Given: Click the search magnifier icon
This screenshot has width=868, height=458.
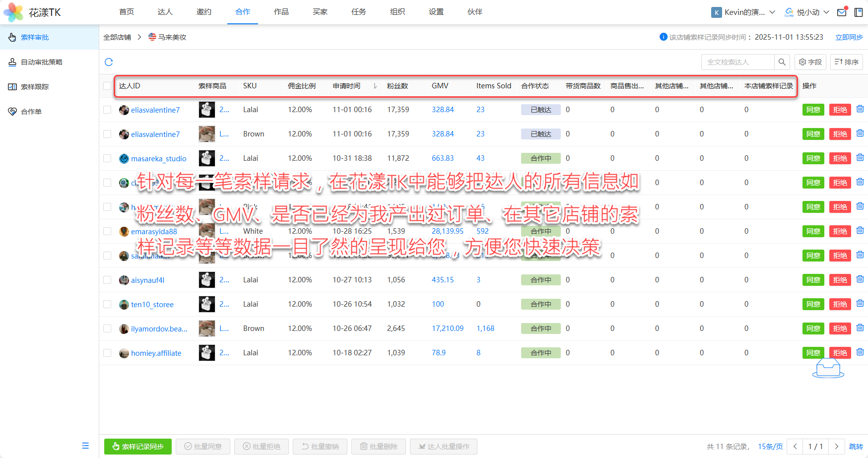Looking at the screenshot, I should click(782, 62).
